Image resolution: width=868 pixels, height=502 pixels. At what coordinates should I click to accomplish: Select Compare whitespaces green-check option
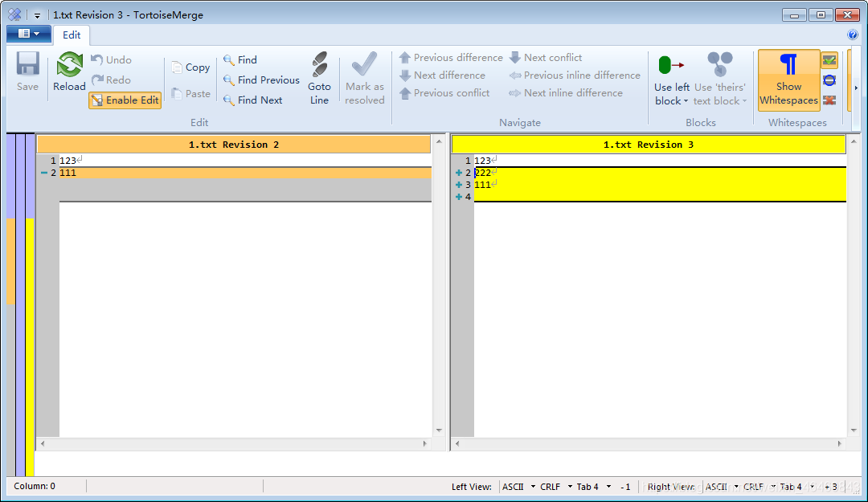click(829, 59)
